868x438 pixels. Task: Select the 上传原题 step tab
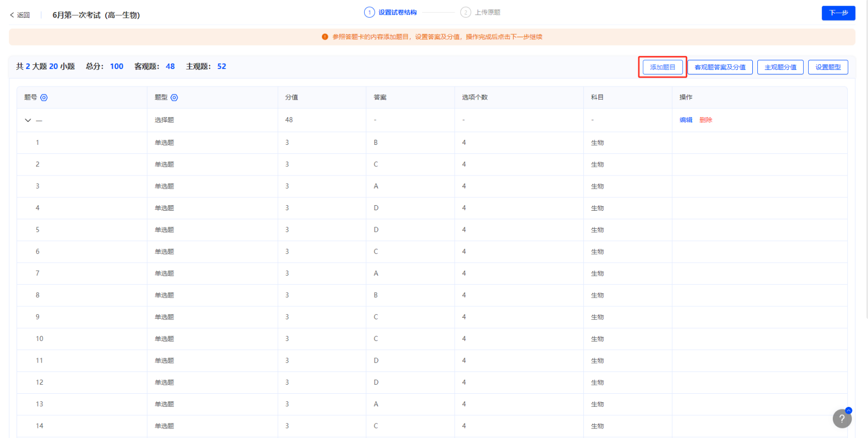click(x=487, y=12)
